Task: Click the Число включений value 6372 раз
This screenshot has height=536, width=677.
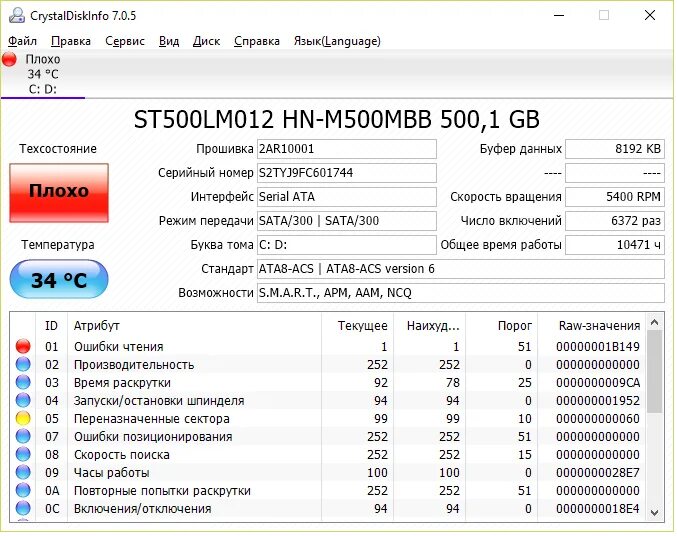Action: click(615, 221)
